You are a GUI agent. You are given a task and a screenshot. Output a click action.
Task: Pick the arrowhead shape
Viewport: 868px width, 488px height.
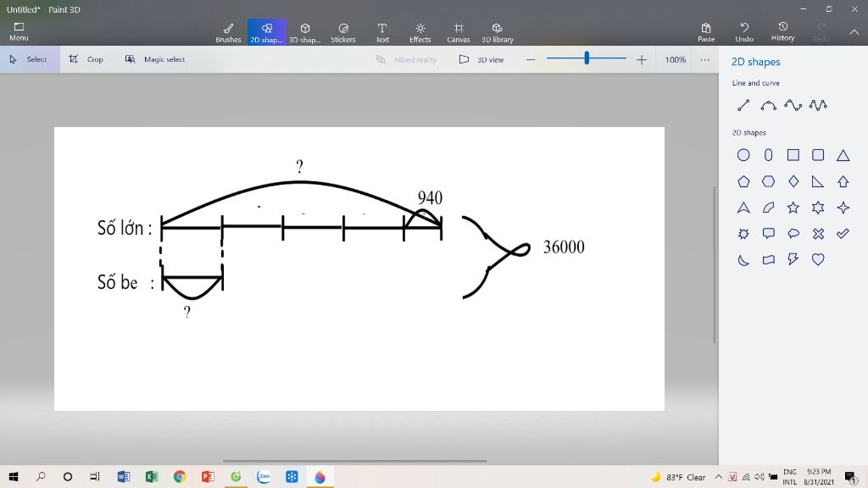pos(743,208)
